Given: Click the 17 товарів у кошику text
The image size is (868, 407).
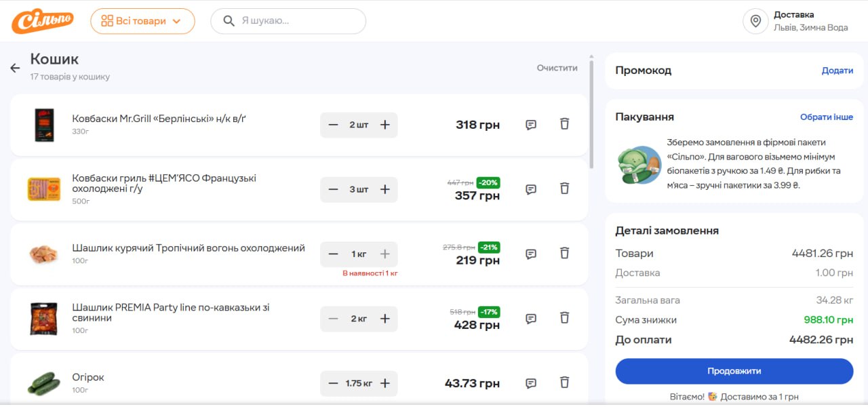Looking at the screenshot, I should 70,77.
